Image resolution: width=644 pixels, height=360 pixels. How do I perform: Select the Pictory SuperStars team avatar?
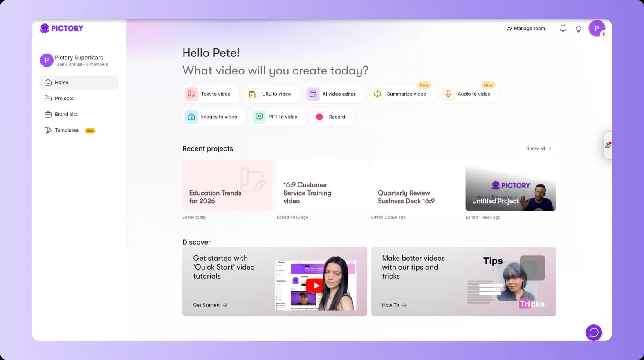47,60
